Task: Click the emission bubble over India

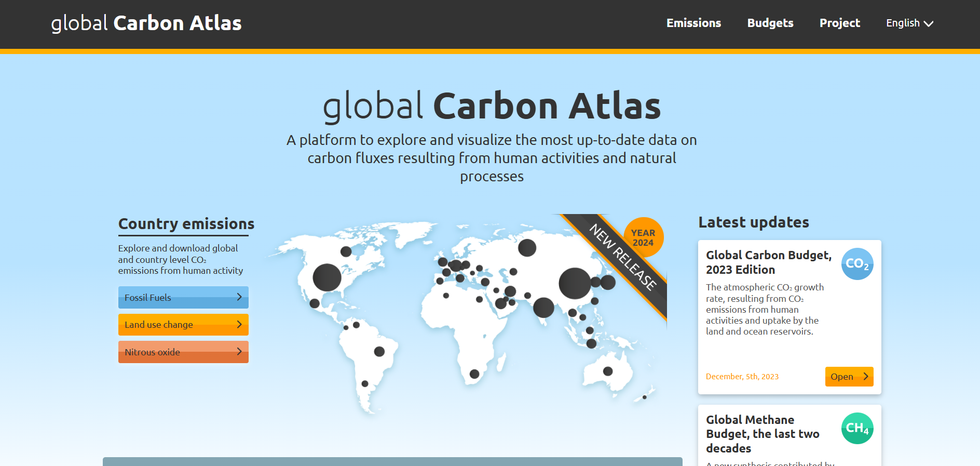Action: [543, 308]
